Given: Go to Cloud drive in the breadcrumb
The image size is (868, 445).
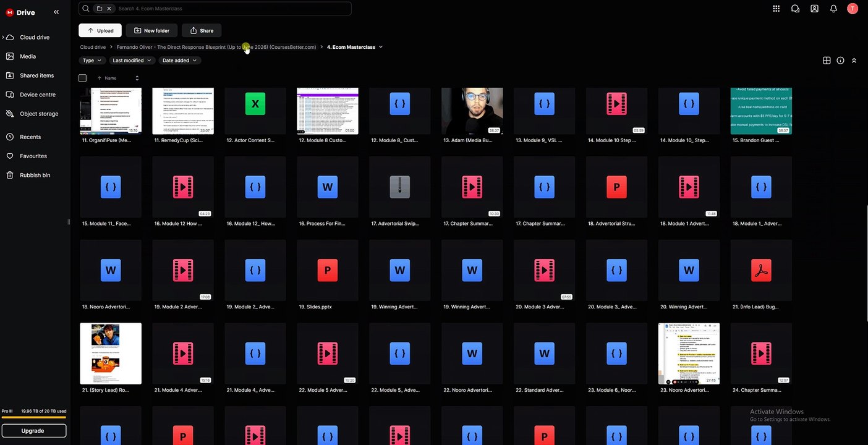Looking at the screenshot, I should pyautogui.click(x=93, y=47).
